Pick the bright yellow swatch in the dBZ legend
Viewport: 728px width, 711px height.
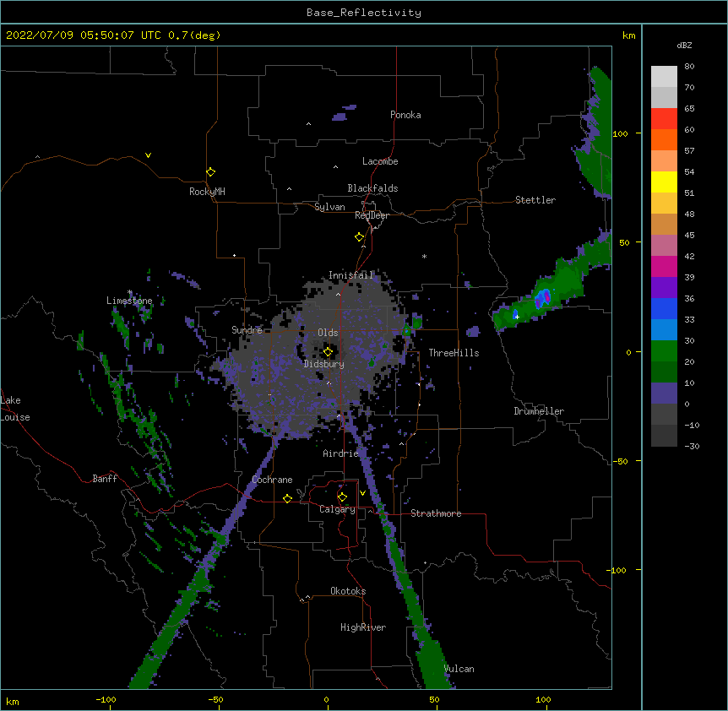pyautogui.click(x=664, y=182)
